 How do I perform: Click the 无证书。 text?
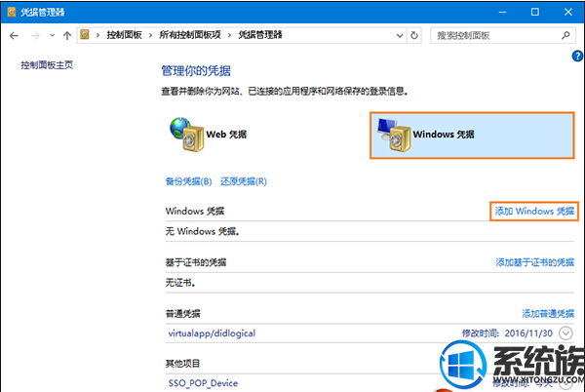pyautogui.click(x=180, y=283)
